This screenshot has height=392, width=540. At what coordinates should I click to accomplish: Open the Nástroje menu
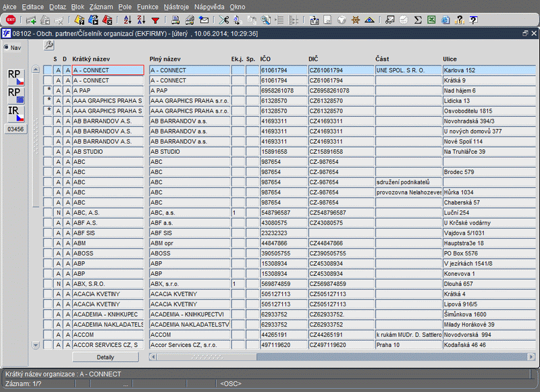coord(176,7)
